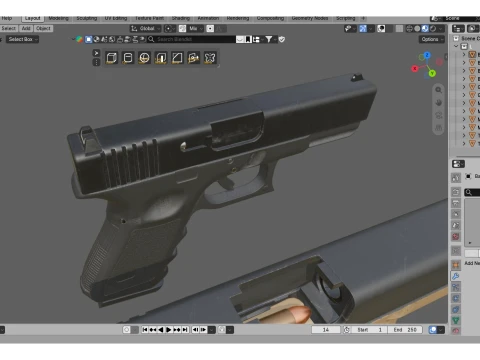Click the positive X axis gizmo
Screen dimensions: 480x360
415,68
